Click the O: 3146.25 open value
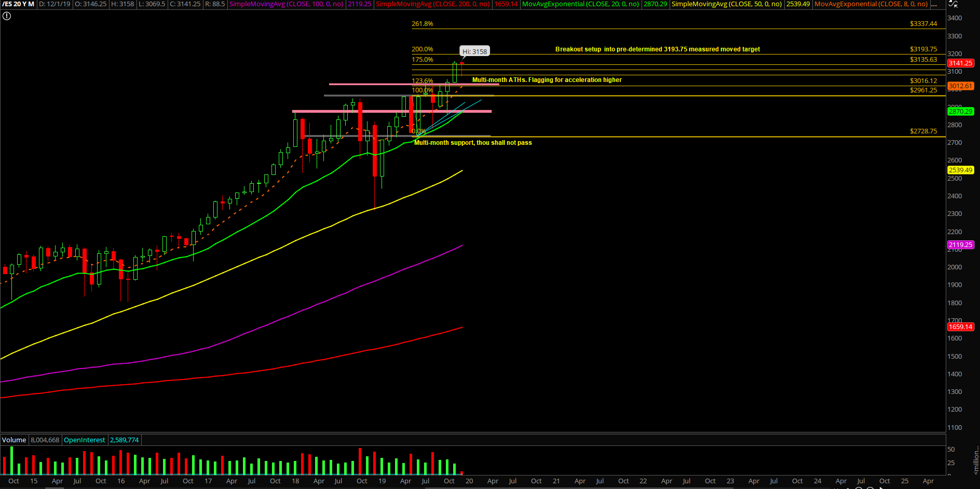This screenshot has height=489, width=980. (x=91, y=4)
